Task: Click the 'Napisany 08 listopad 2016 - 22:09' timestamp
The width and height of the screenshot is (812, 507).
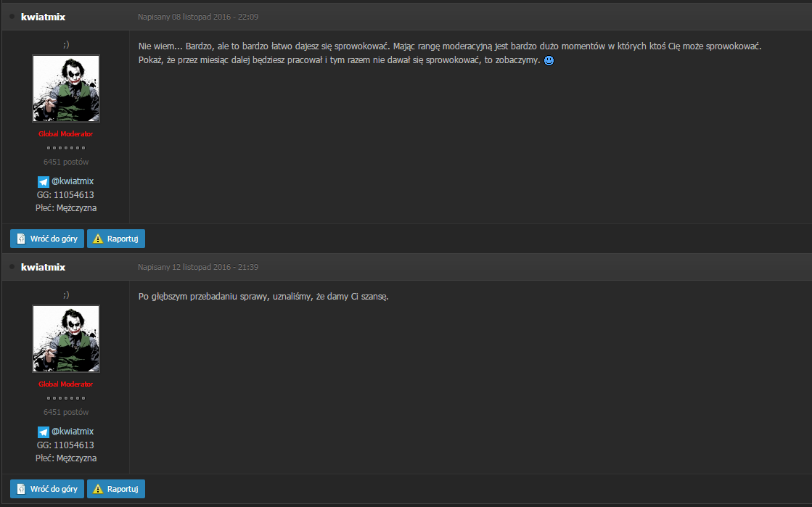Action: pos(198,17)
